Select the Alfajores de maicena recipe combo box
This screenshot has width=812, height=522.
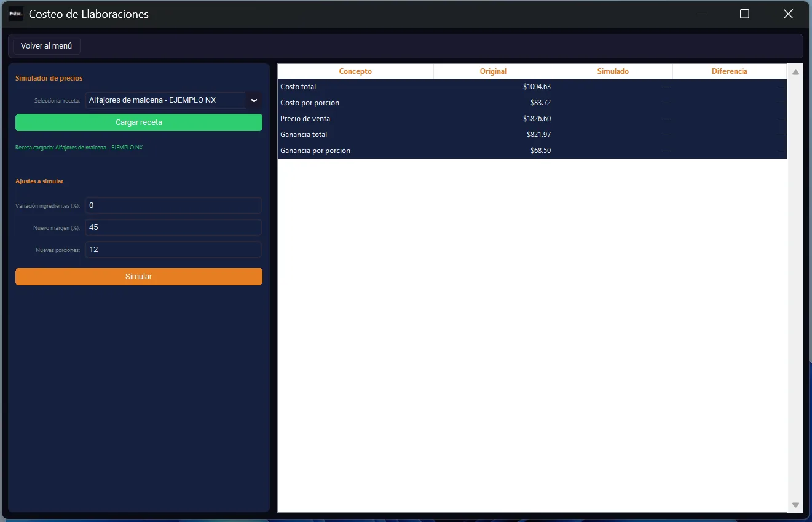pos(174,100)
